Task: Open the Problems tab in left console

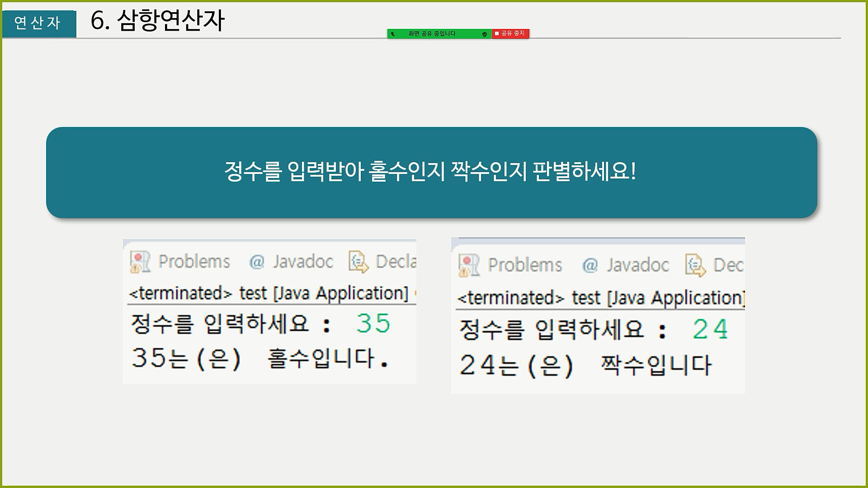Action: coord(194,262)
